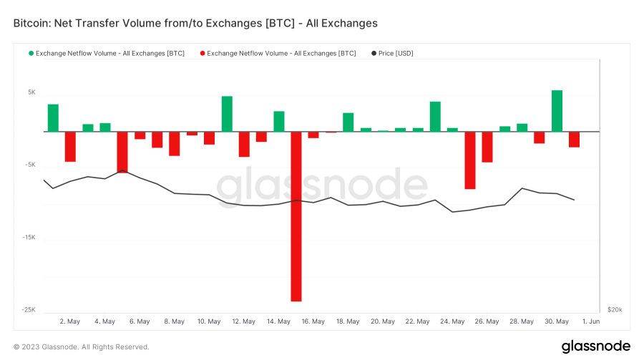Click the green legend dot for Exchange Netflow
The height and width of the screenshot is (363, 644).
(31, 54)
